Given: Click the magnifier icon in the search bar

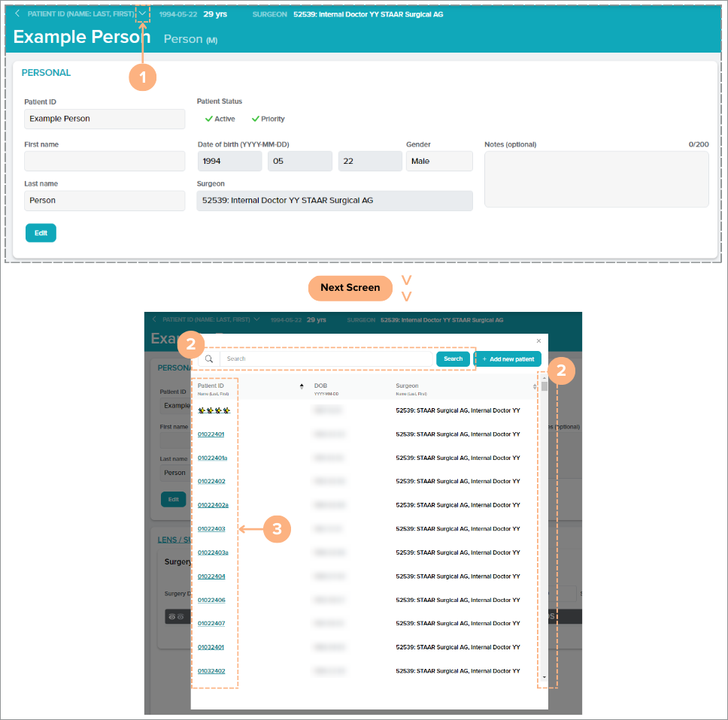Looking at the screenshot, I should (209, 359).
